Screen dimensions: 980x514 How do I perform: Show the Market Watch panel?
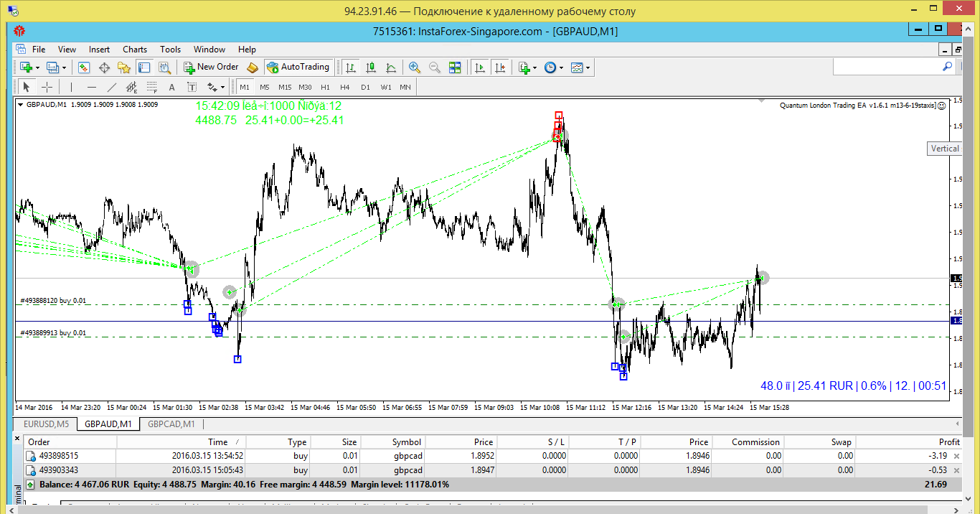[84, 67]
